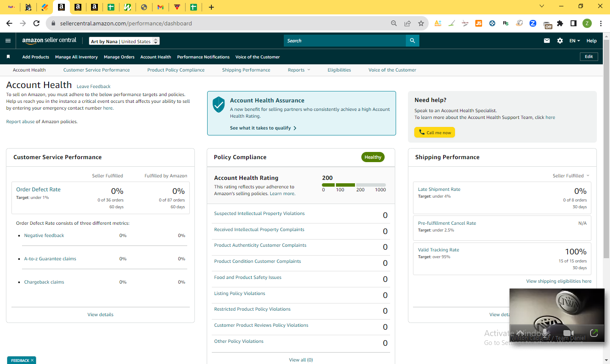The image size is (610, 364).
Task: Mute the microphone in the call overlay
Action: click(545, 333)
